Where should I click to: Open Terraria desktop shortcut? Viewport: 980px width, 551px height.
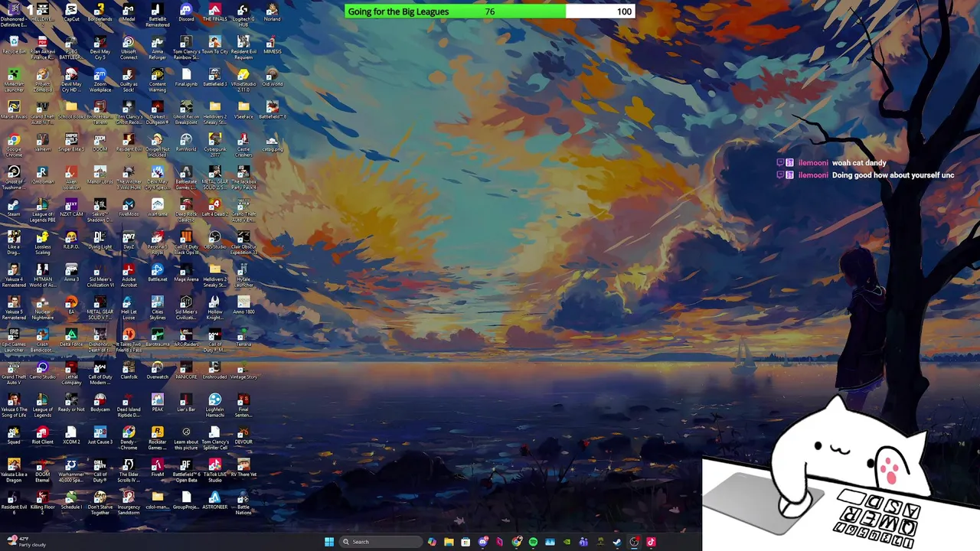click(243, 337)
